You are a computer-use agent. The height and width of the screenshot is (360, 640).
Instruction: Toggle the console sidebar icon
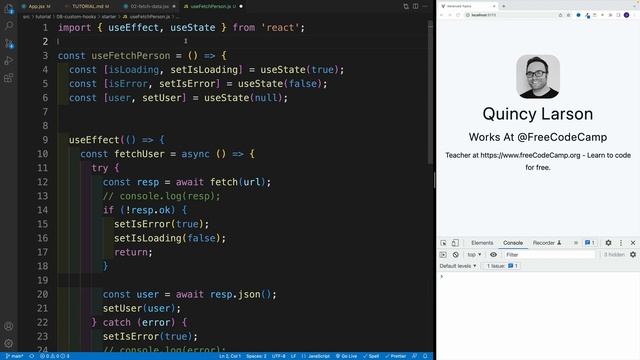(x=443, y=255)
